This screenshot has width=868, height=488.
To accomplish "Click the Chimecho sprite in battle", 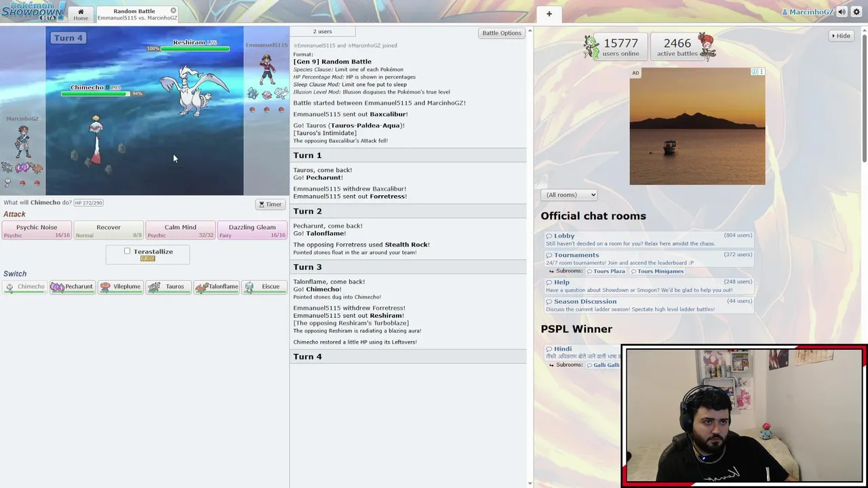I will tap(96, 140).
